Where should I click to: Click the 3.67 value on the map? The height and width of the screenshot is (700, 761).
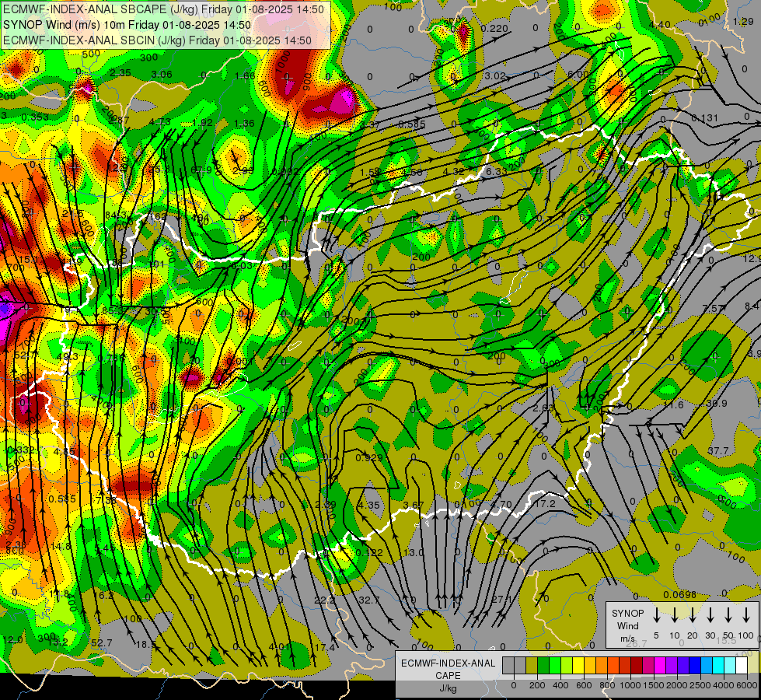pos(414,506)
